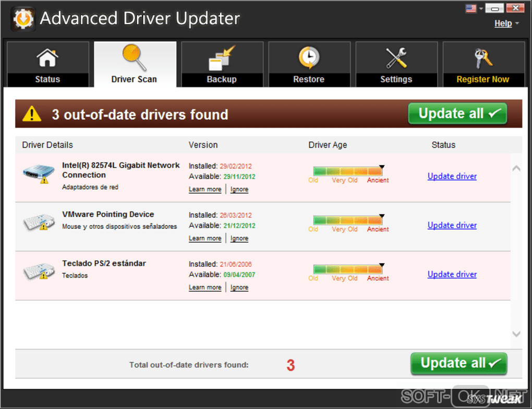Click the Version column header

tap(203, 145)
